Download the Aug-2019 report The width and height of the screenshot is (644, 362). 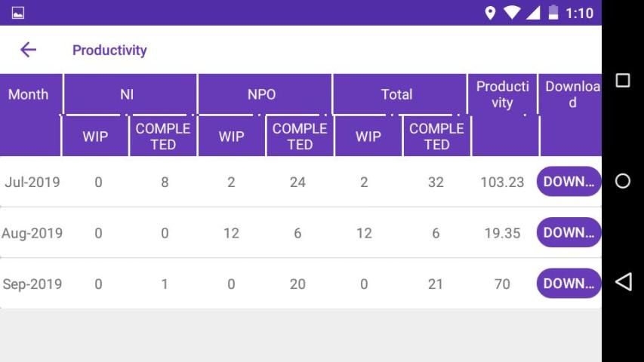(569, 233)
